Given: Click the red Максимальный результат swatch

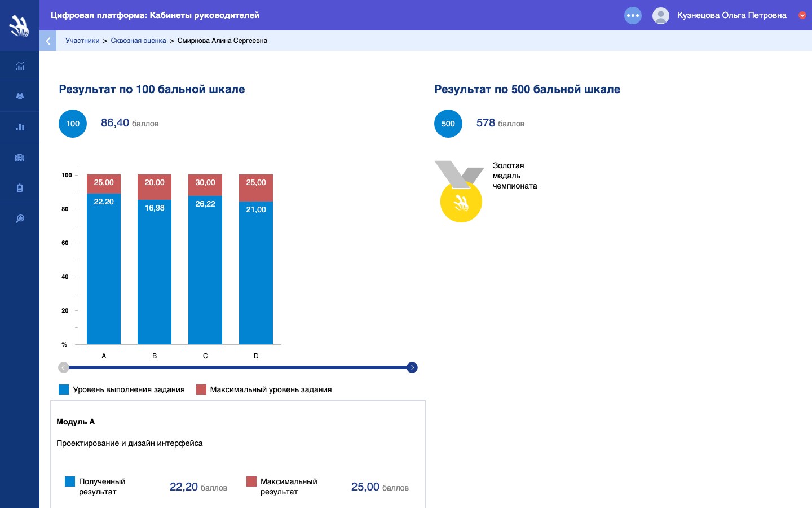Looking at the screenshot, I should (x=251, y=481).
